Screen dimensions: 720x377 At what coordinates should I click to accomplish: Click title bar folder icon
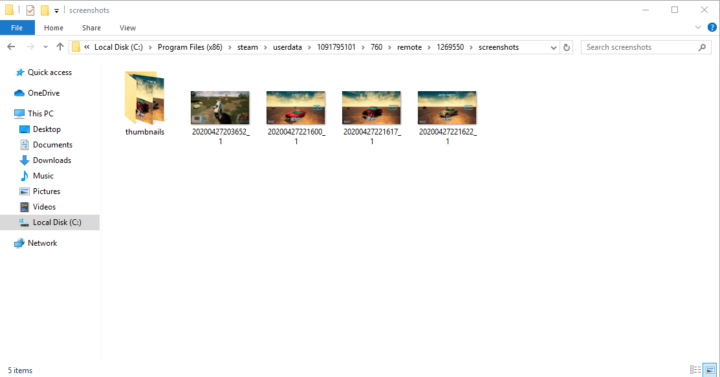point(9,10)
